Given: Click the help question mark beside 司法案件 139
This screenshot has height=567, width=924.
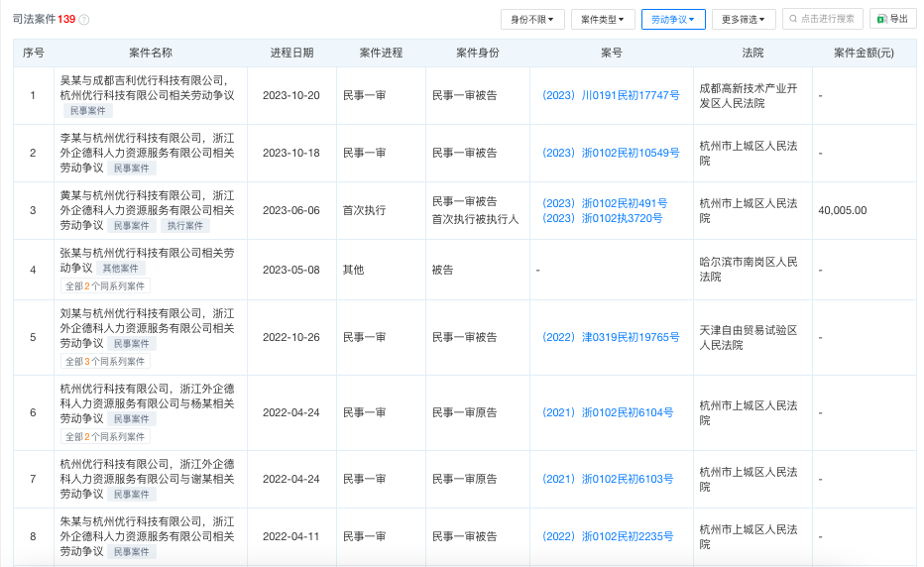Looking at the screenshot, I should pyautogui.click(x=84, y=20).
